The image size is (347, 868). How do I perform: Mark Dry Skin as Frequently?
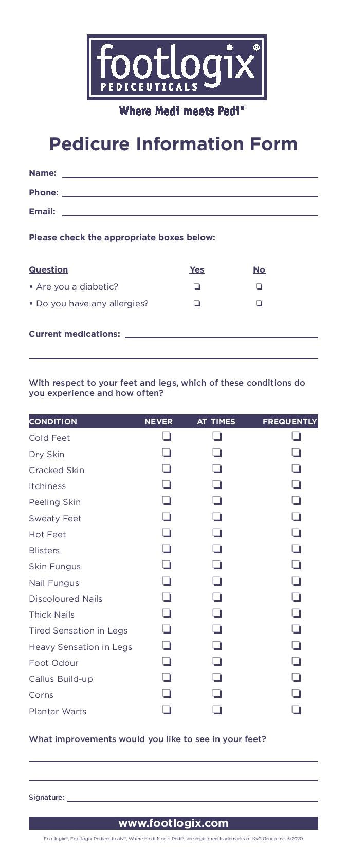(x=296, y=453)
